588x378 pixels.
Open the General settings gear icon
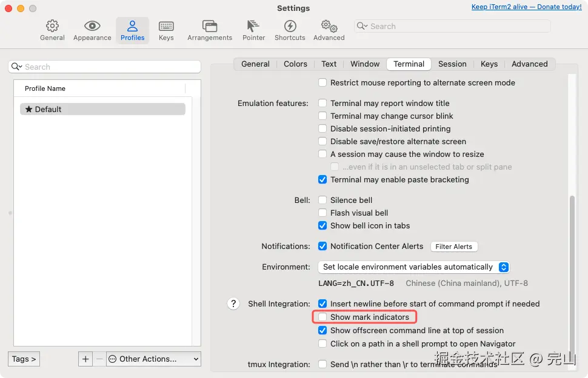point(52,26)
